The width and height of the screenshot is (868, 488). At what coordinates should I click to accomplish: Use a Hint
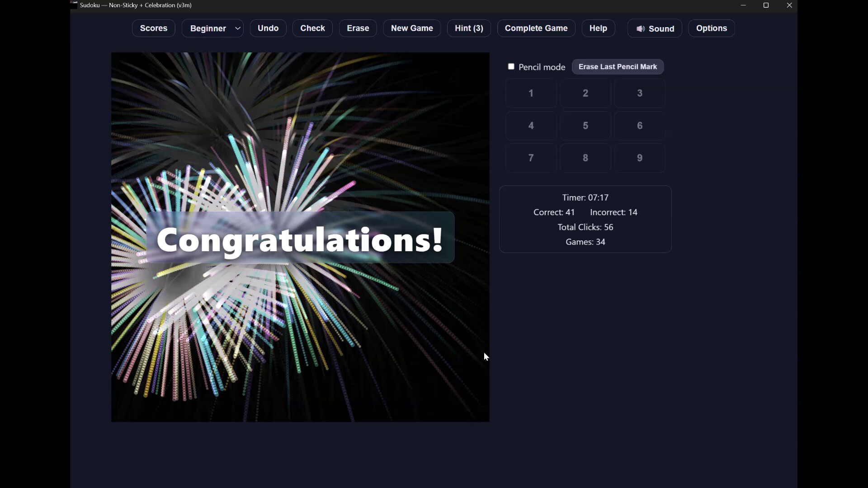click(469, 28)
